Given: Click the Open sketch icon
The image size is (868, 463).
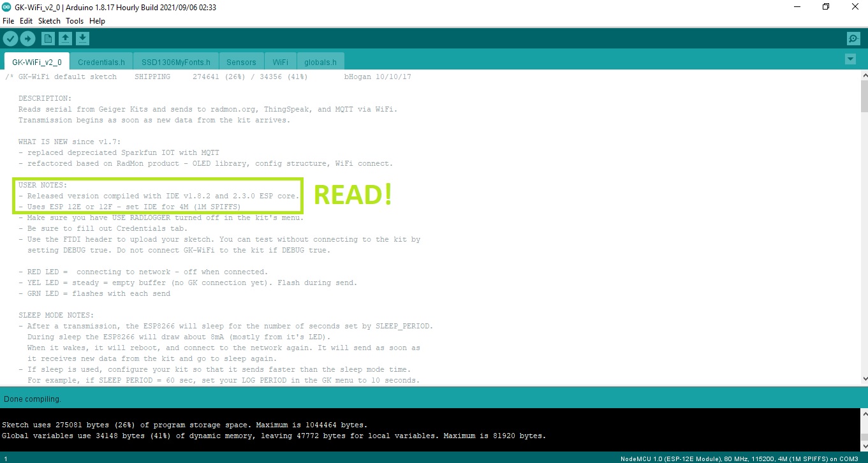Looking at the screenshot, I should [65, 39].
